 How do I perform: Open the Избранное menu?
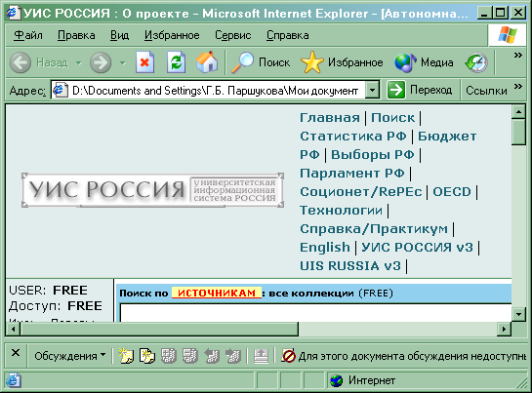click(x=172, y=35)
